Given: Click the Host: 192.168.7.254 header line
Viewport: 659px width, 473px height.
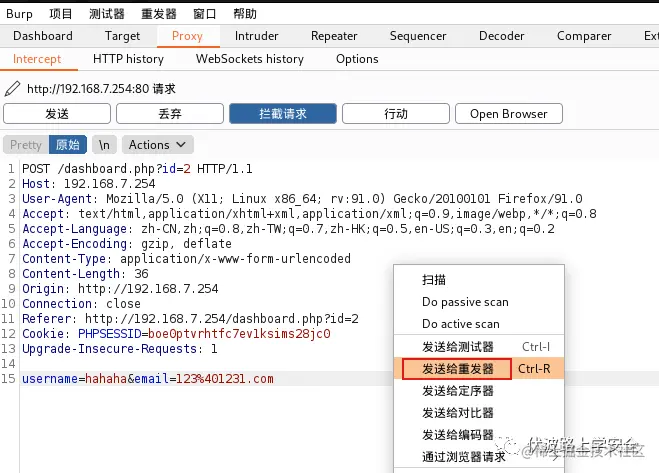Looking at the screenshot, I should [x=89, y=184].
